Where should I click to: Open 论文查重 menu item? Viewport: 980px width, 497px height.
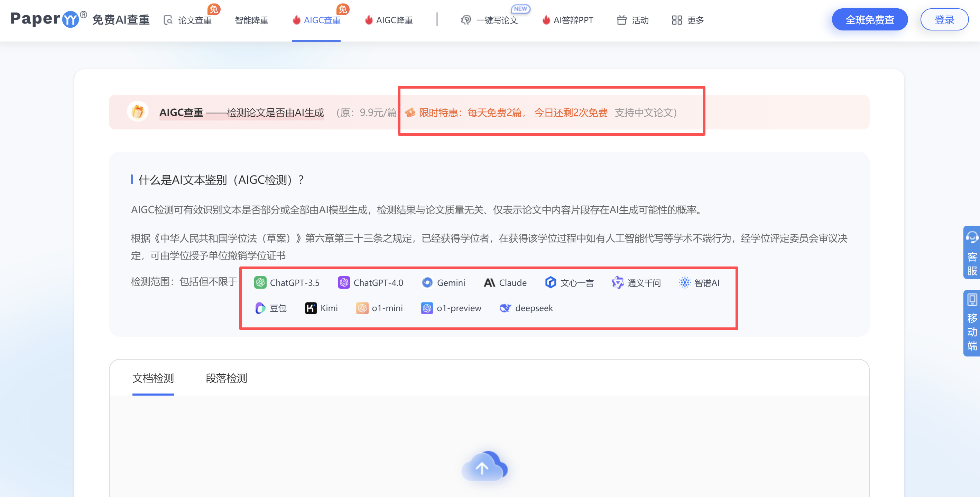[x=195, y=20]
